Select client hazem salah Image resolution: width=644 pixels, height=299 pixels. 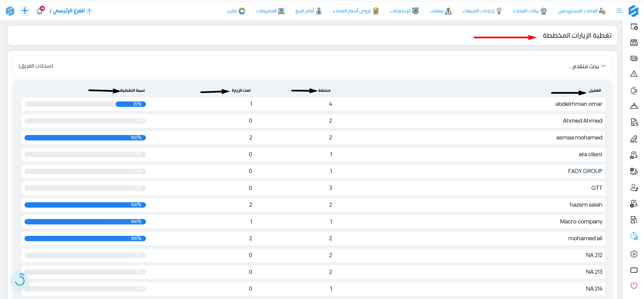click(586, 205)
